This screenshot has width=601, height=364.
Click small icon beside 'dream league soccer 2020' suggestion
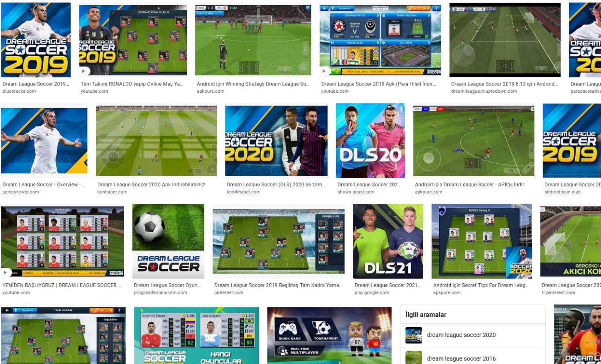[413, 335]
